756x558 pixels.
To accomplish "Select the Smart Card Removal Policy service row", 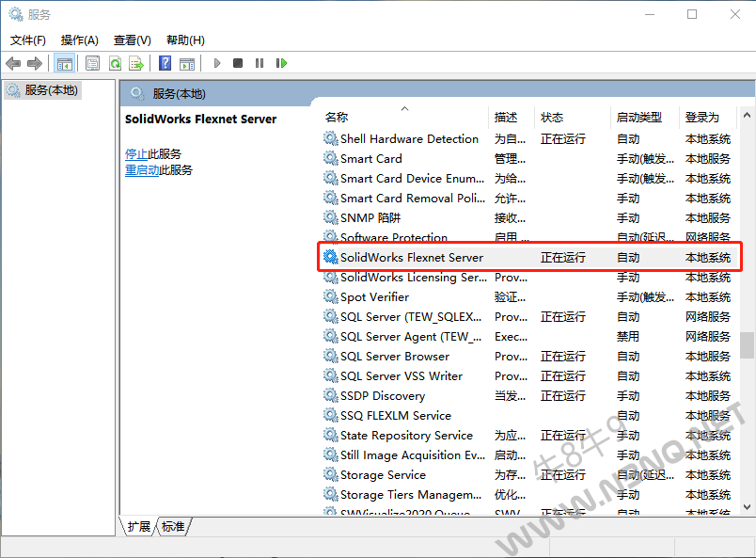I will coord(528,198).
